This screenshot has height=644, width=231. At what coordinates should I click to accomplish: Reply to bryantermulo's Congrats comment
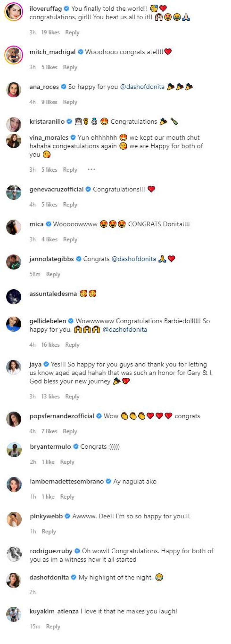[x=67, y=462]
